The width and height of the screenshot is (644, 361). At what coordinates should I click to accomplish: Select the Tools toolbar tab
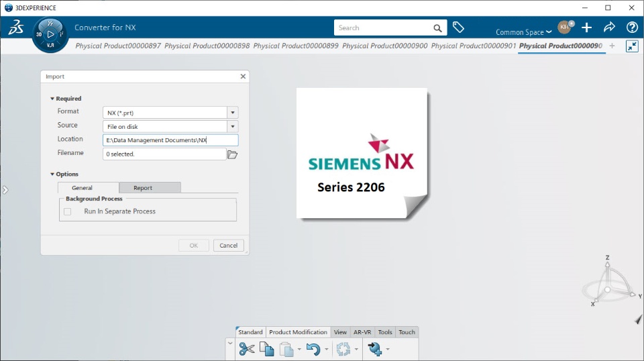pos(385,332)
